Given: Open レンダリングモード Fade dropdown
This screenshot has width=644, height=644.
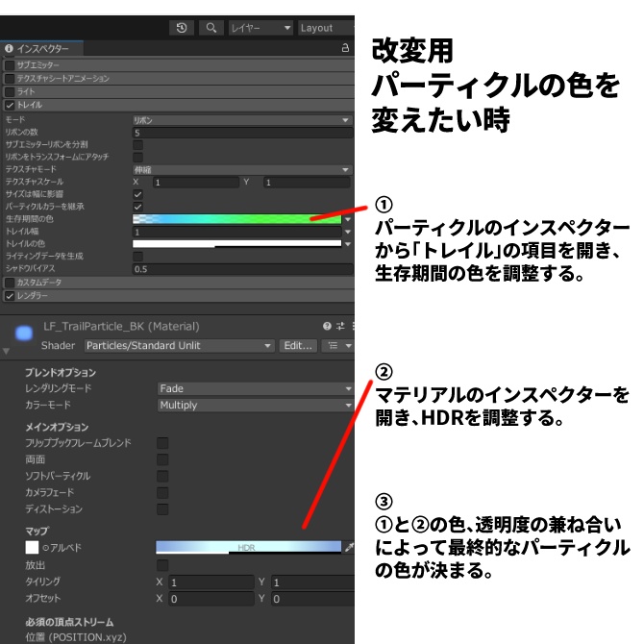Looking at the screenshot, I should click(255, 388).
